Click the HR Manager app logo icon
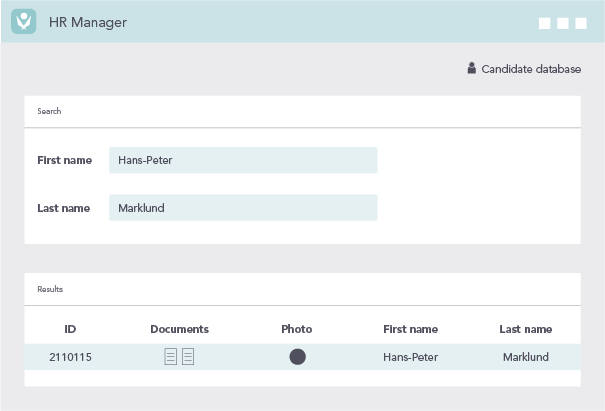Image resolution: width=605 pixels, height=411 pixels. [24, 22]
